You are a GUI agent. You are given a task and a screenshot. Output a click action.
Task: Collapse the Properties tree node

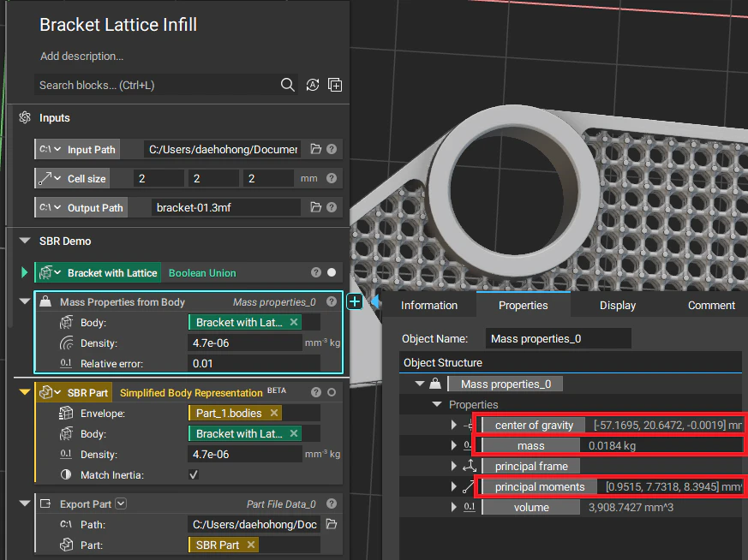[x=437, y=404]
